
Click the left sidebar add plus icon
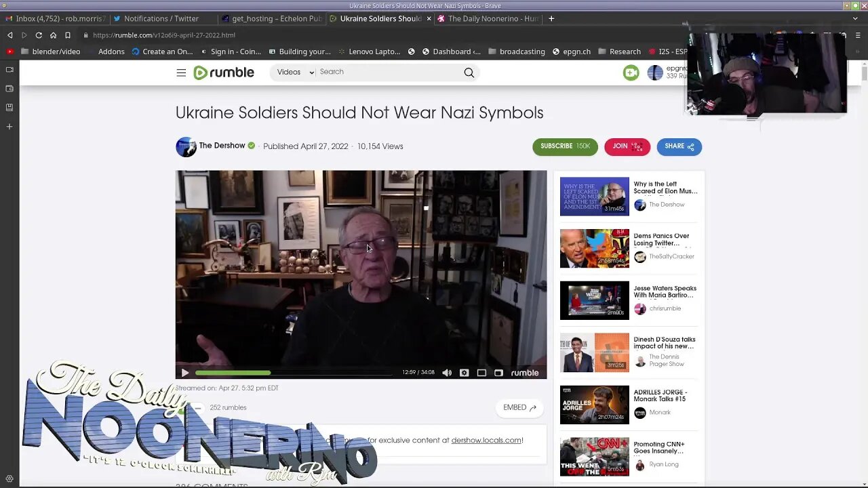[9, 127]
